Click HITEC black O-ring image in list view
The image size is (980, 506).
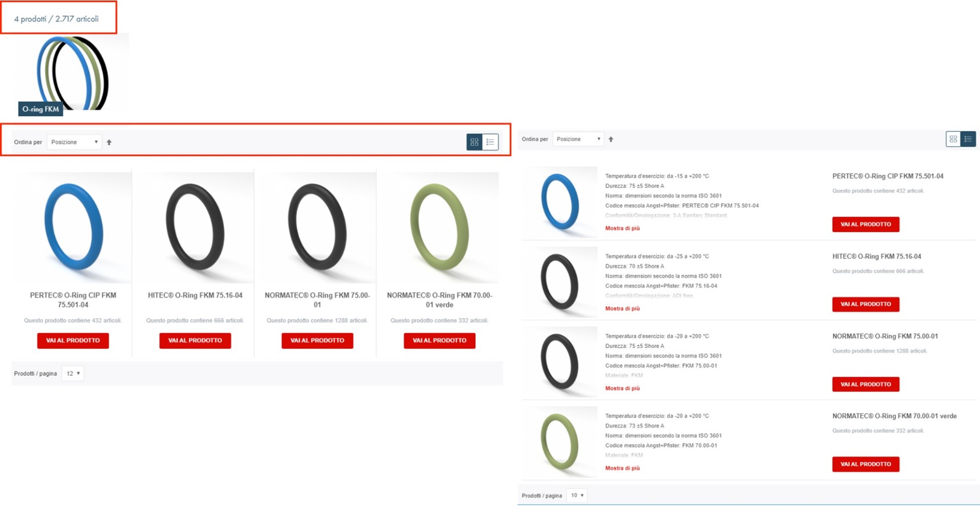coord(560,282)
